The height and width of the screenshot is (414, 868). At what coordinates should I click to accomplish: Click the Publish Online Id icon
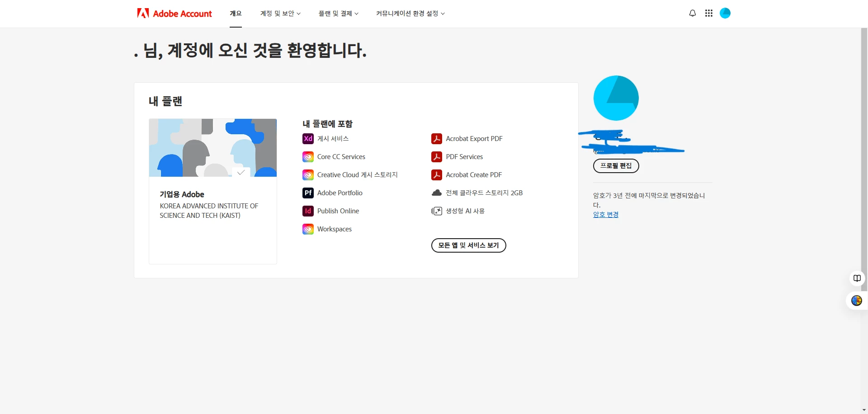point(308,211)
